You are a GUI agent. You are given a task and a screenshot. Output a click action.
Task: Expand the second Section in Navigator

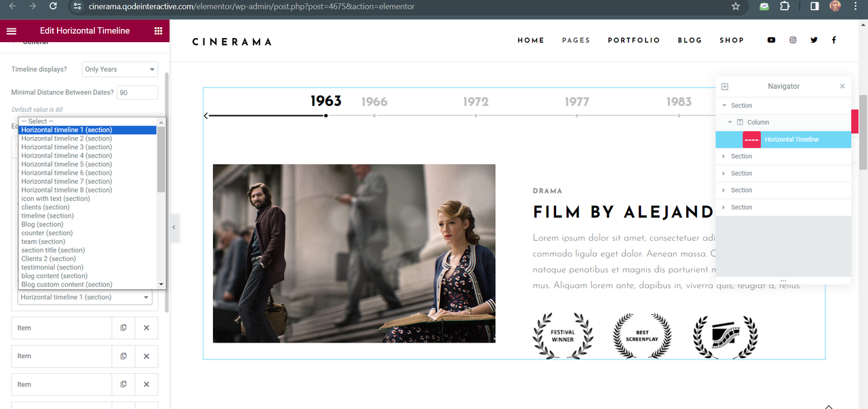(x=724, y=157)
